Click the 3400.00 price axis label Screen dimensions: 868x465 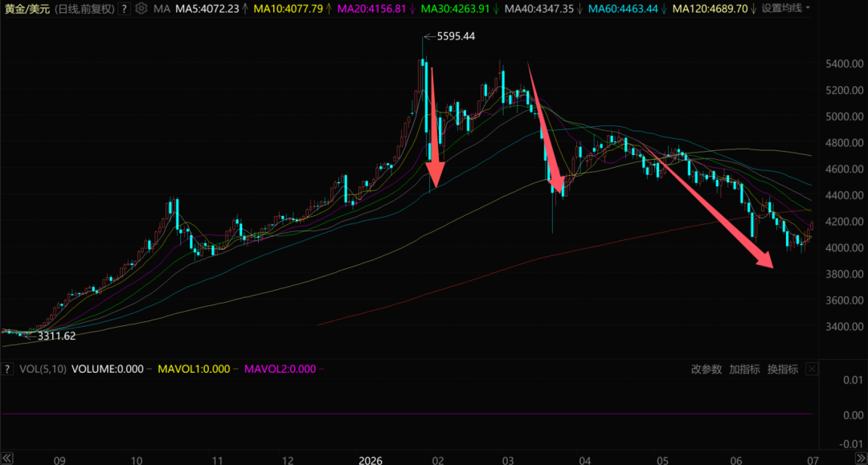[844, 327]
